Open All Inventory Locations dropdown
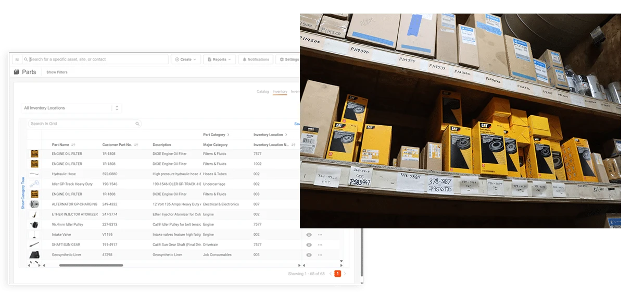 [x=72, y=108]
